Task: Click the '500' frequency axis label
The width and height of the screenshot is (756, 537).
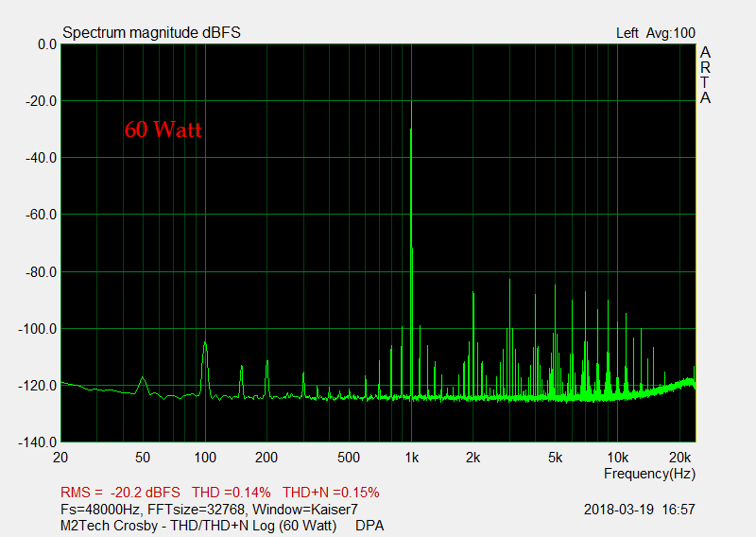Action: coord(349,458)
